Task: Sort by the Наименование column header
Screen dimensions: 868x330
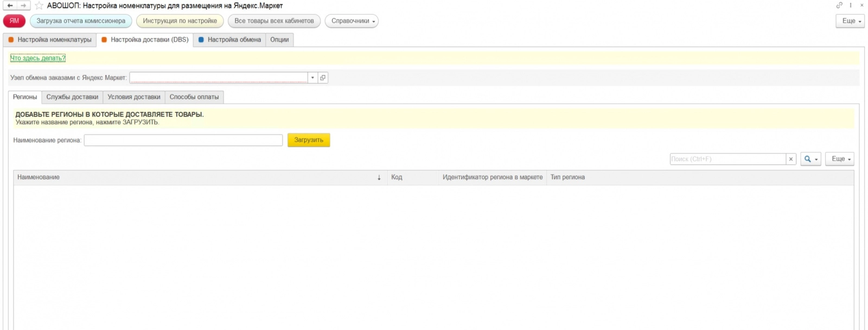Action: click(x=200, y=177)
